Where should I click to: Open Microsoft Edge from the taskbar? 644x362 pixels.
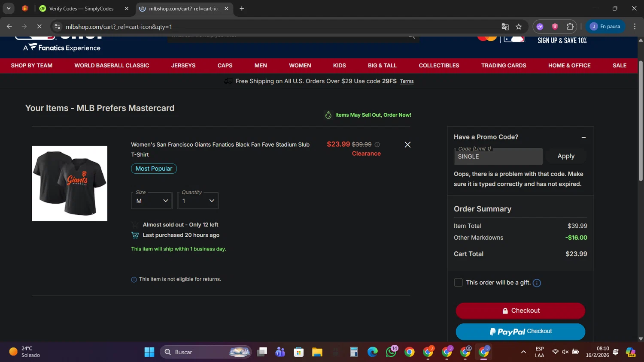point(373,352)
